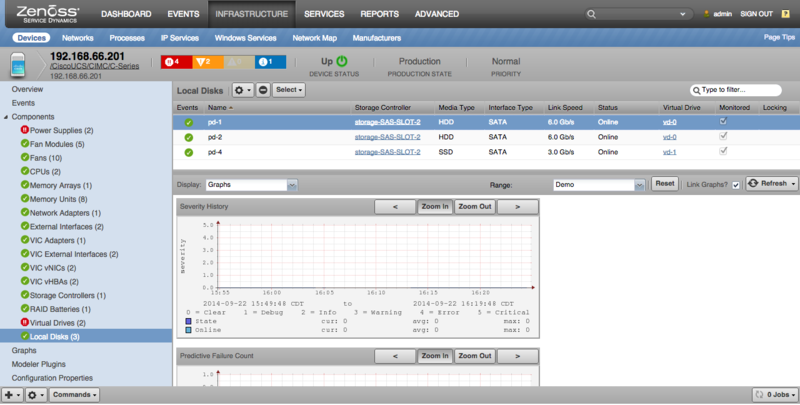The width and height of the screenshot is (800, 405).
Task: Click the remove (minus) button in Local Disks
Action: pos(263,90)
